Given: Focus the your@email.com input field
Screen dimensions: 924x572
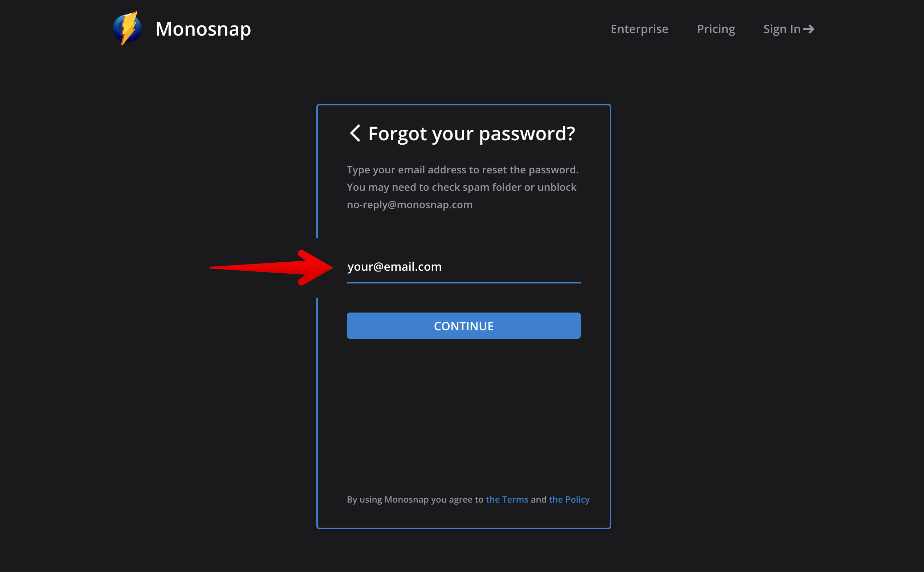Looking at the screenshot, I should [463, 267].
